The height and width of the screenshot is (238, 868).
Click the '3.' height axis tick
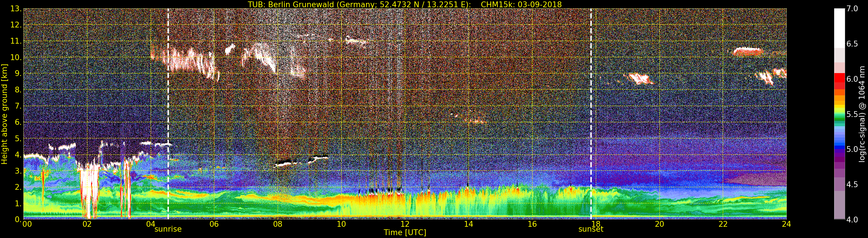pos(18,171)
